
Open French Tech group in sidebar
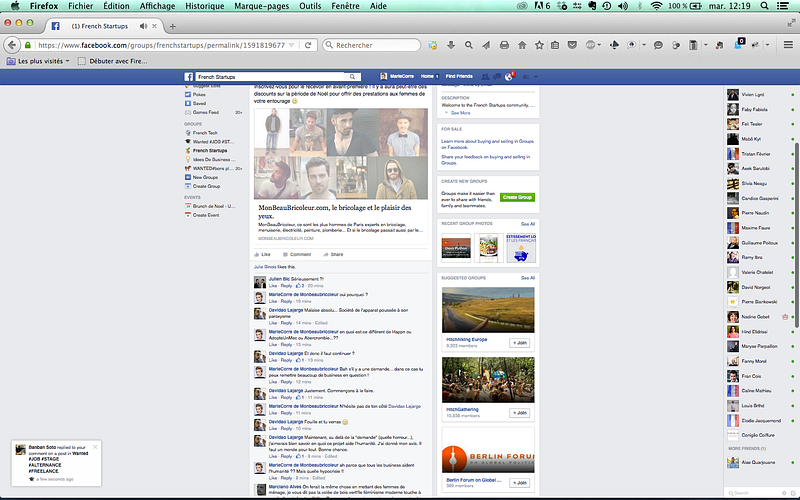[205, 133]
